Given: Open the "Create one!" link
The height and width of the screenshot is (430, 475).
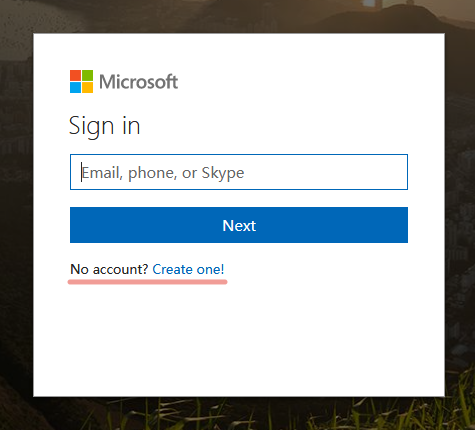Looking at the screenshot, I should click(x=188, y=269).
